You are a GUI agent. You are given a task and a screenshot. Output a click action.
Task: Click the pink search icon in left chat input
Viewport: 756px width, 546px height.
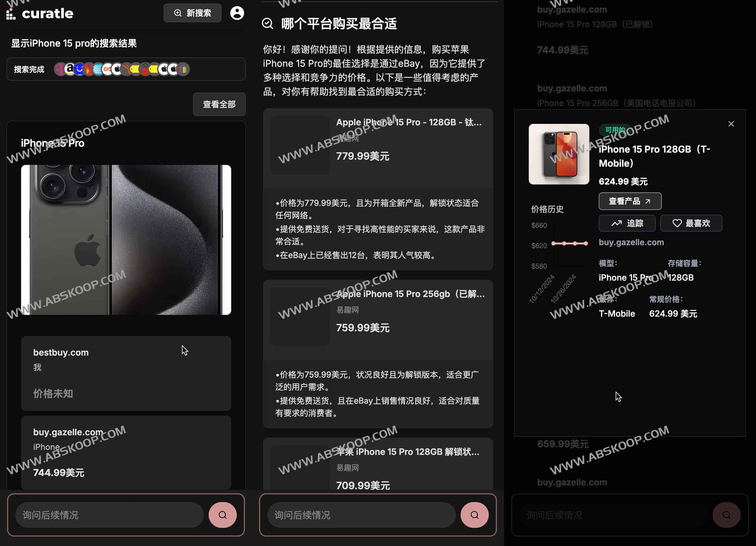pos(223,515)
